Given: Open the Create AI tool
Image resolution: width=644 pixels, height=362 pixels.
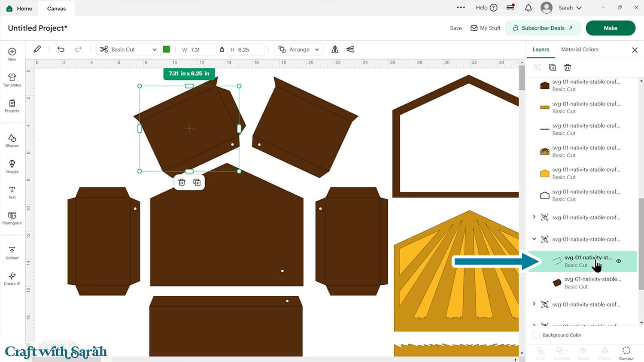Looking at the screenshot, I should click(12, 278).
